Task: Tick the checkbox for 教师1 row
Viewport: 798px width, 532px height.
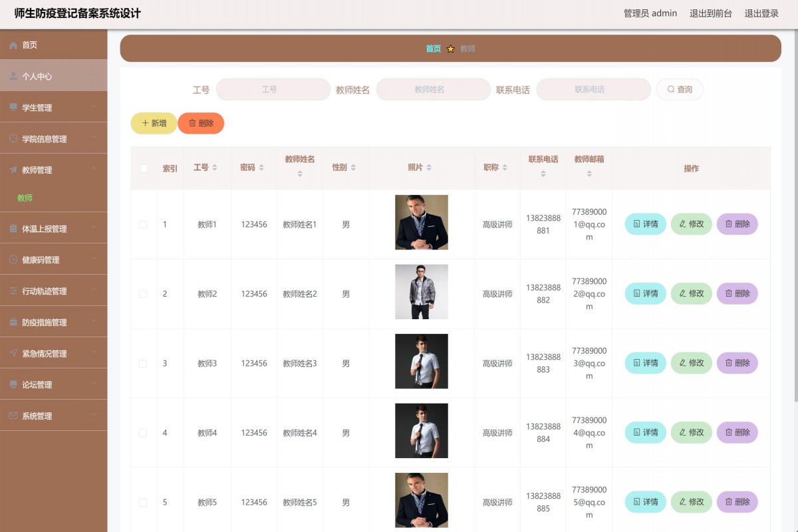Action: coord(143,224)
